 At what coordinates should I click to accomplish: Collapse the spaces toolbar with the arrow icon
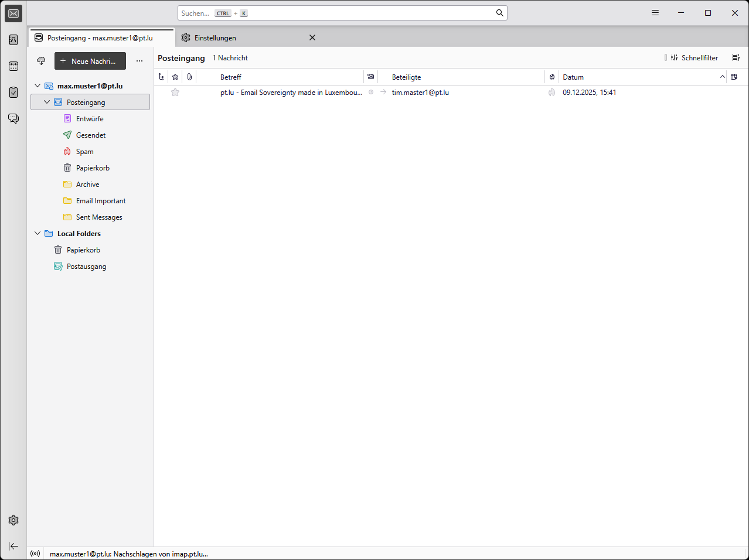[x=13, y=546]
